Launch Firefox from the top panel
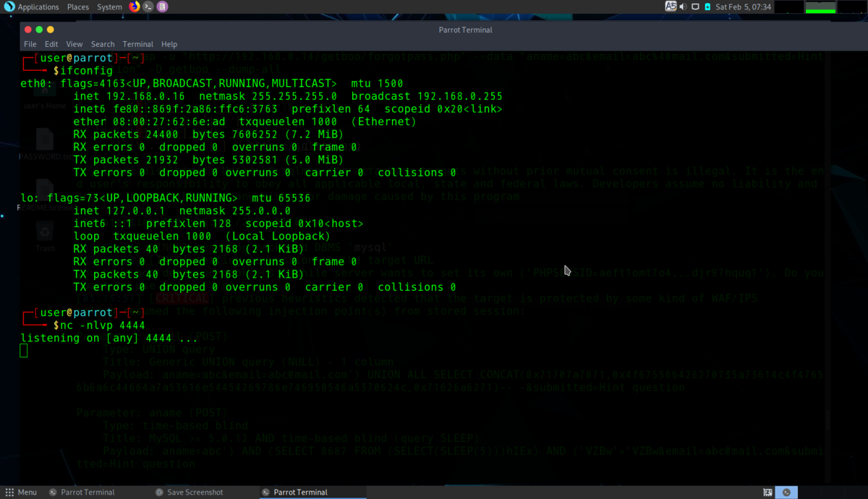 tap(135, 7)
